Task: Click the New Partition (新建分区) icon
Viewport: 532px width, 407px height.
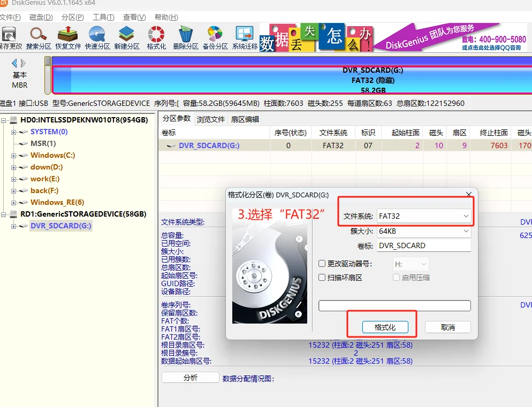Action: click(126, 38)
